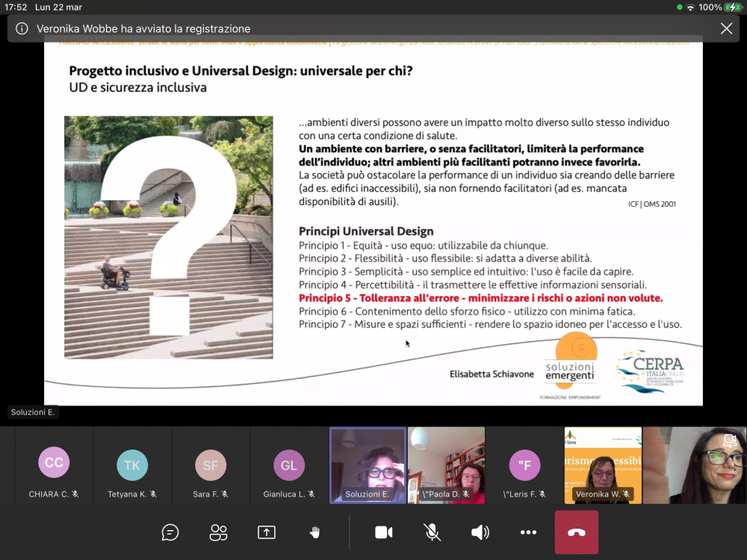Image resolution: width=747 pixels, height=560 pixels.
Task: Open the more actions menu
Action: pyautogui.click(x=528, y=532)
